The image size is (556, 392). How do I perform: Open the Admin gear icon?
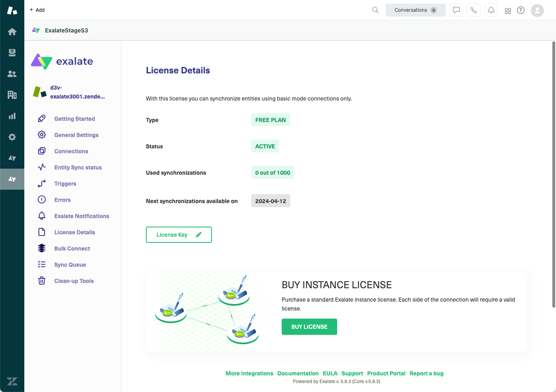pyautogui.click(x=12, y=137)
